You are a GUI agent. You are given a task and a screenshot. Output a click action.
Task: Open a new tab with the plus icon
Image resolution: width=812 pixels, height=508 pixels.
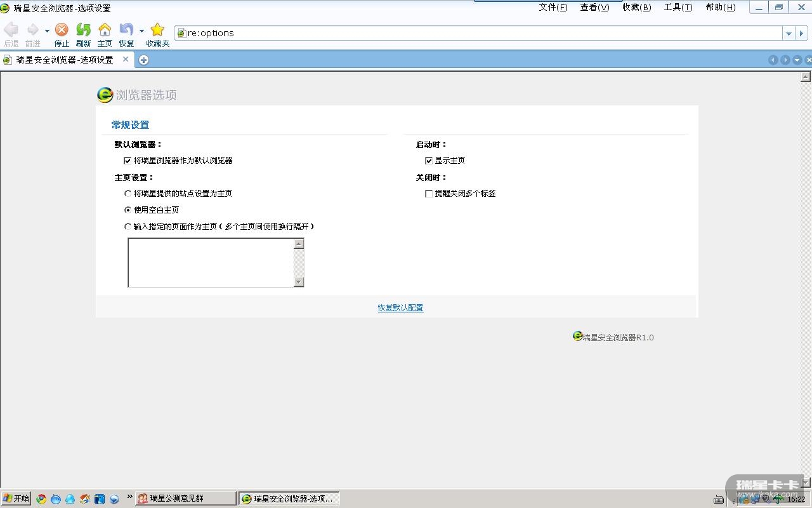[144, 60]
